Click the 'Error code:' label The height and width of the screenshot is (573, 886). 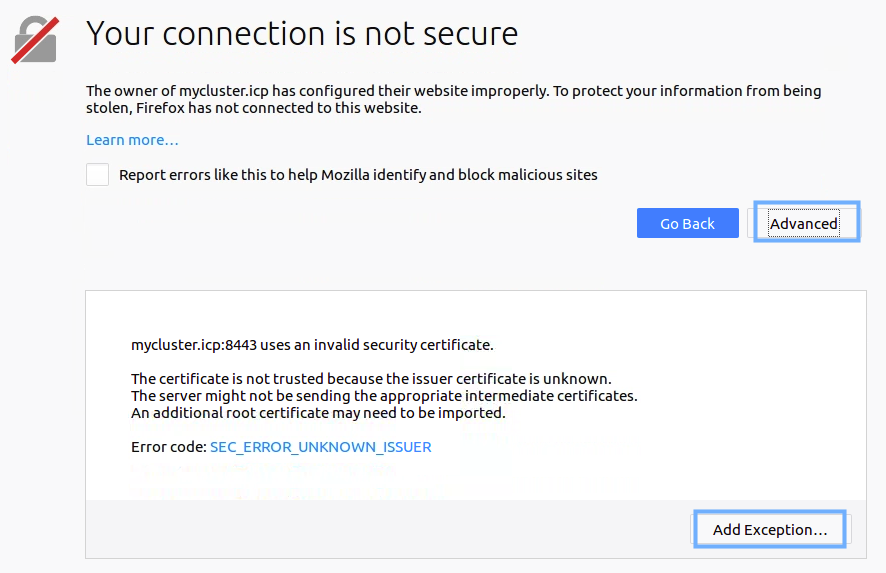pos(169,447)
